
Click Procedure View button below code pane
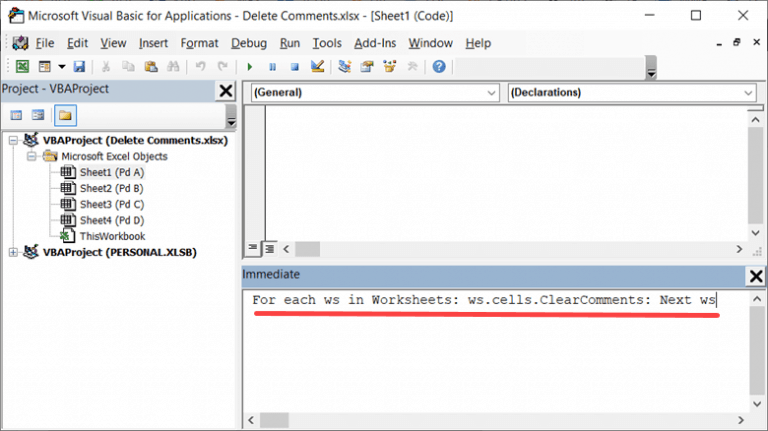pos(253,249)
